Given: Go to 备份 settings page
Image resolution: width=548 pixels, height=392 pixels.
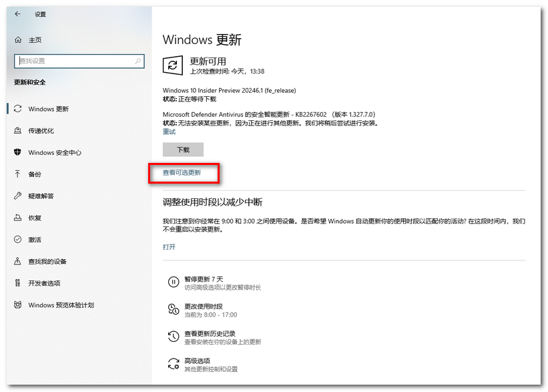Looking at the screenshot, I should (x=34, y=174).
